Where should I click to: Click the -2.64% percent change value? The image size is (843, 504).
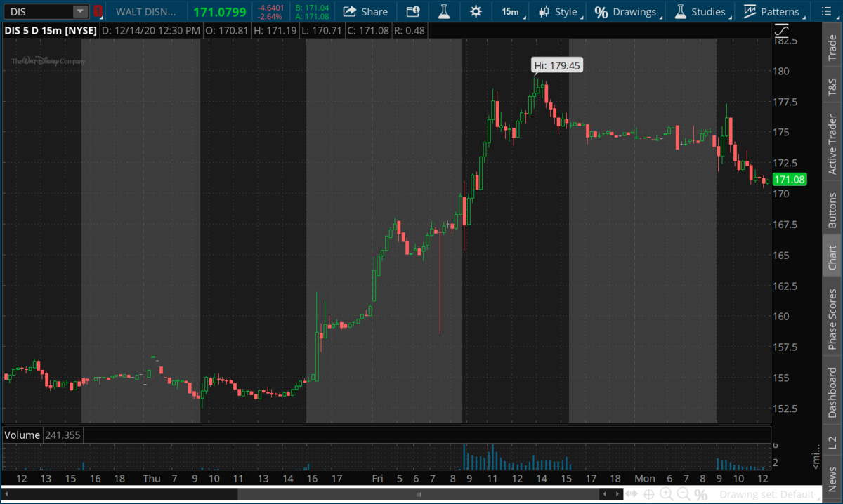[270, 16]
